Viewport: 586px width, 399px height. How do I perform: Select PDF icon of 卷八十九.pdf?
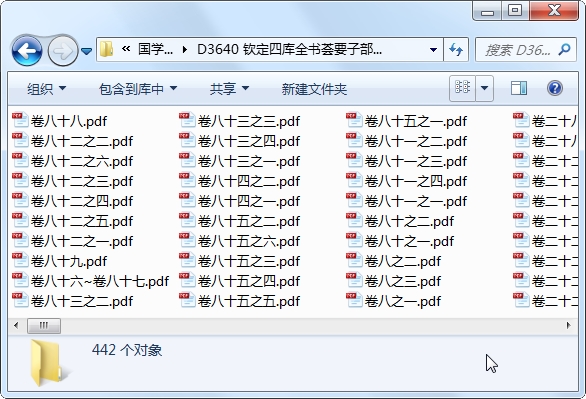tap(20, 261)
